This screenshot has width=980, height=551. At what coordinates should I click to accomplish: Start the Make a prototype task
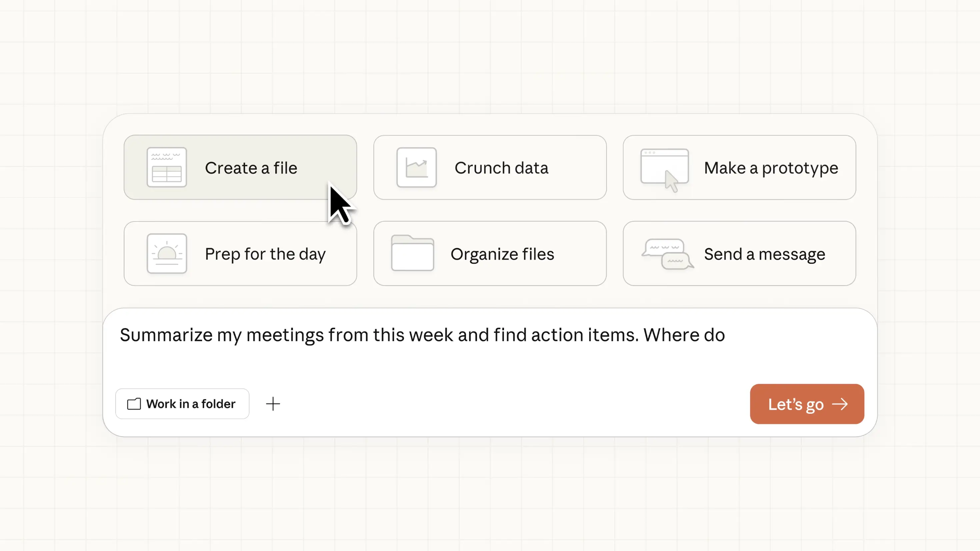tap(739, 168)
